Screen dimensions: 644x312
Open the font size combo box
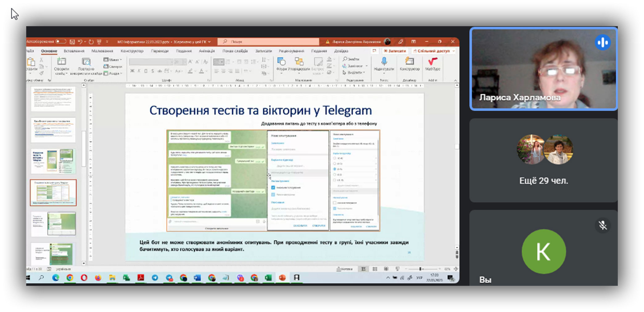pyautogui.click(x=180, y=62)
